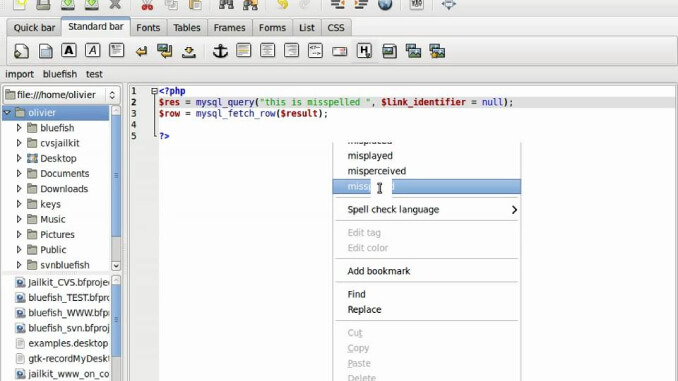Insert an HTML comment with the Comment icon
The image size is (678, 381).
click(x=315, y=51)
